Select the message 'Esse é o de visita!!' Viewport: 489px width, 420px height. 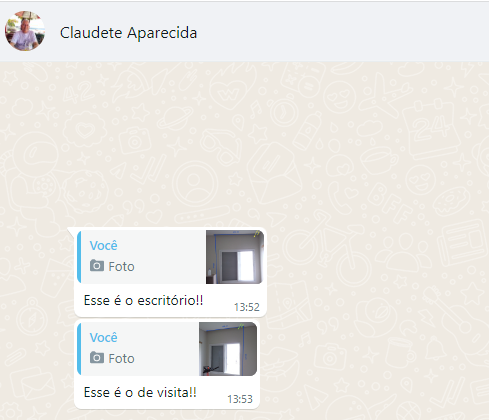140,392
